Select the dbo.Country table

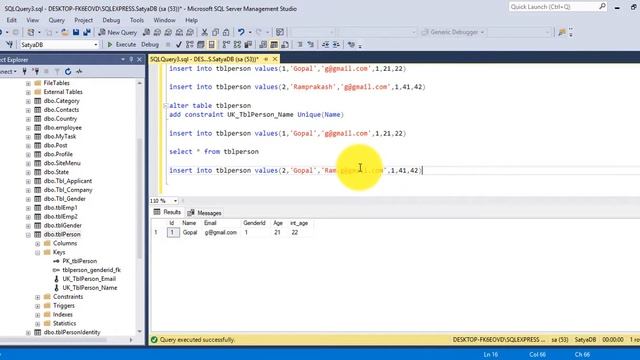point(60,119)
